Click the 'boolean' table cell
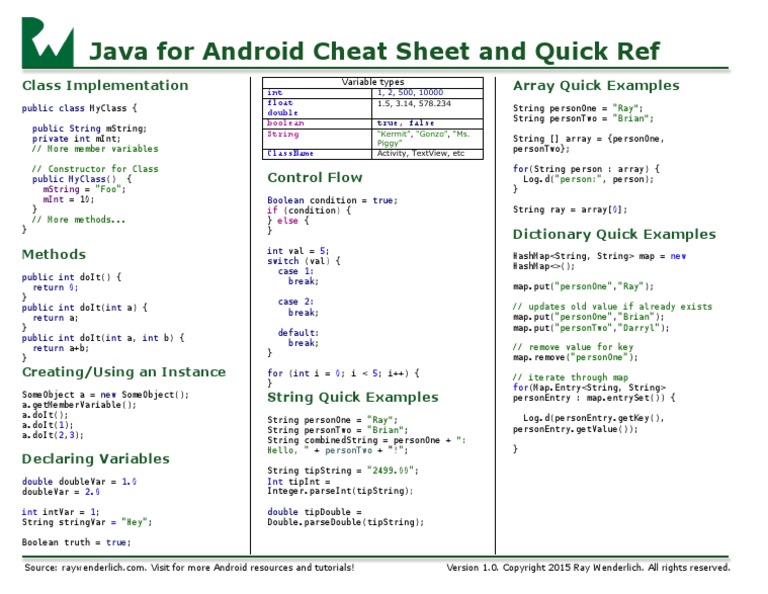The height and width of the screenshot is (594, 768). click(x=317, y=123)
